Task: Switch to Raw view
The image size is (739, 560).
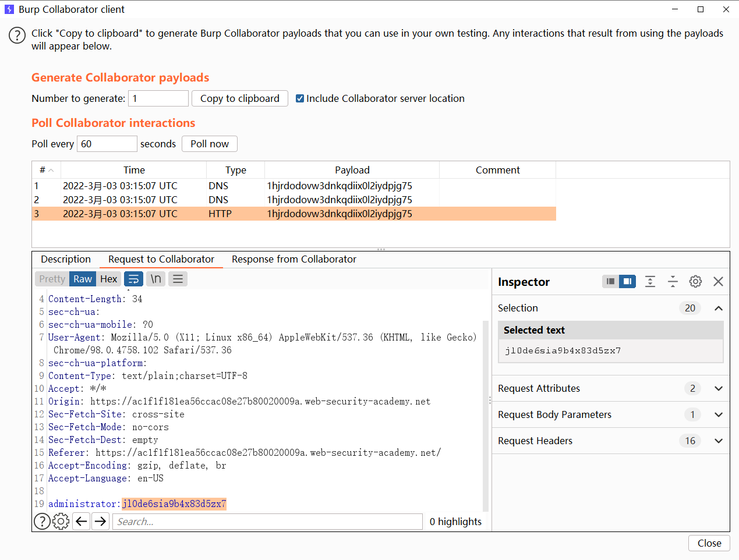Action: tap(83, 279)
